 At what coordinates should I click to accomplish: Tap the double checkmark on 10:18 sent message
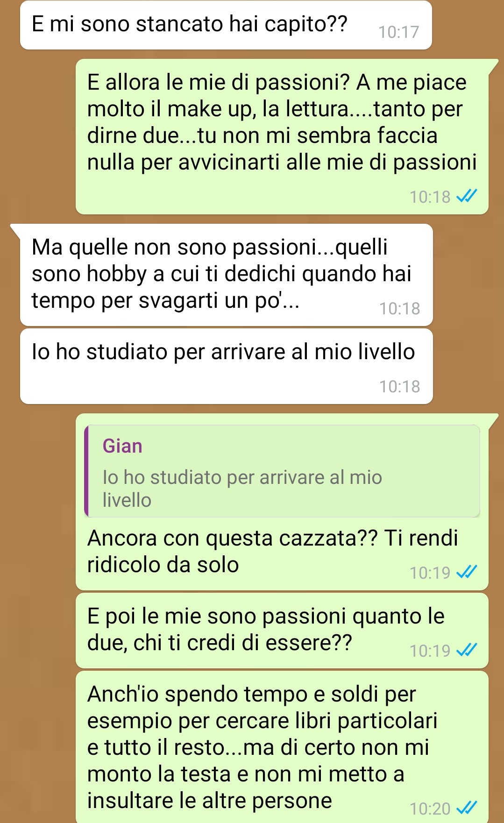click(466, 196)
